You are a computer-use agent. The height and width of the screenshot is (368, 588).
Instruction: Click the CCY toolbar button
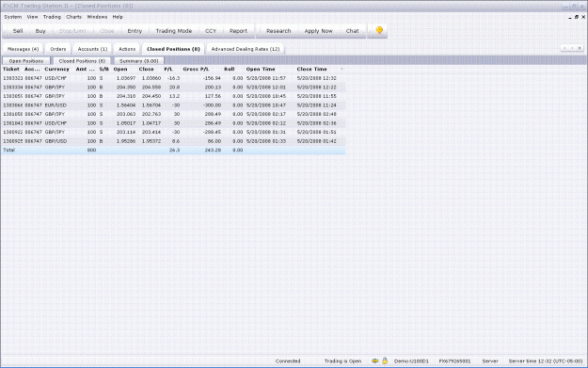(211, 31)
